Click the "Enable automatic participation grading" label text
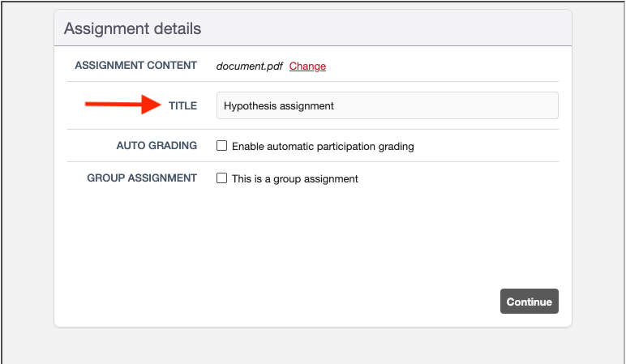The width and height of the screenshot is (626, 364). [x=323, y=147]
